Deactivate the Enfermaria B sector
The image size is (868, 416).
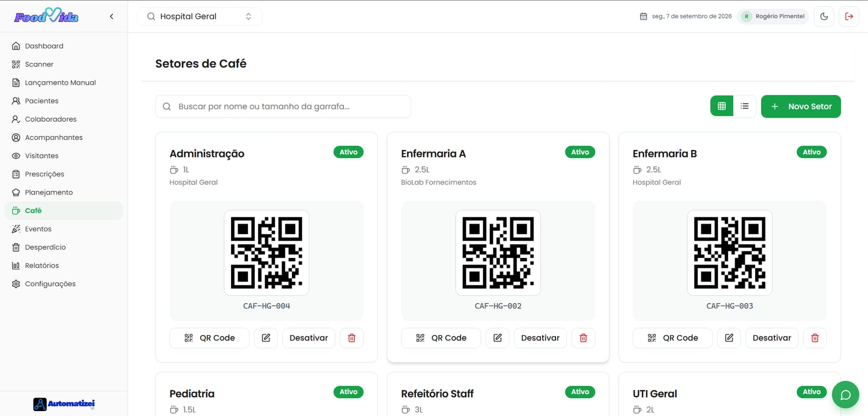[772, 338]
